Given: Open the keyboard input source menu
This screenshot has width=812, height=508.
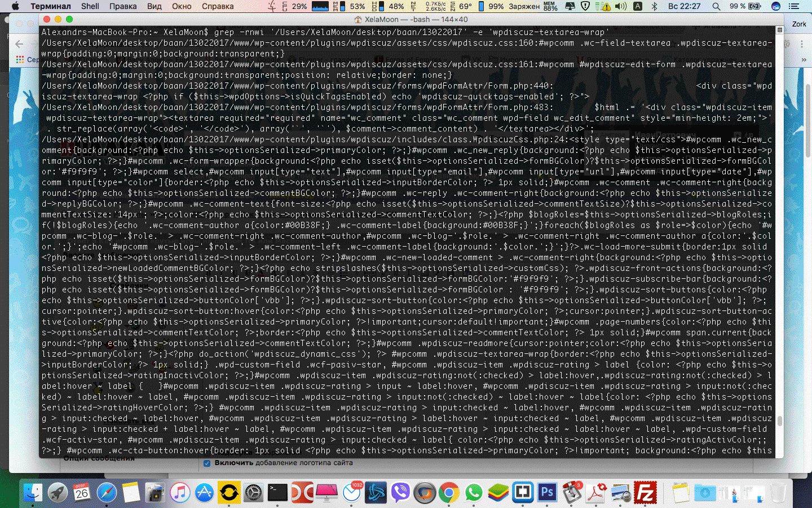Looking at the screenshot, I should pos(638,6).
